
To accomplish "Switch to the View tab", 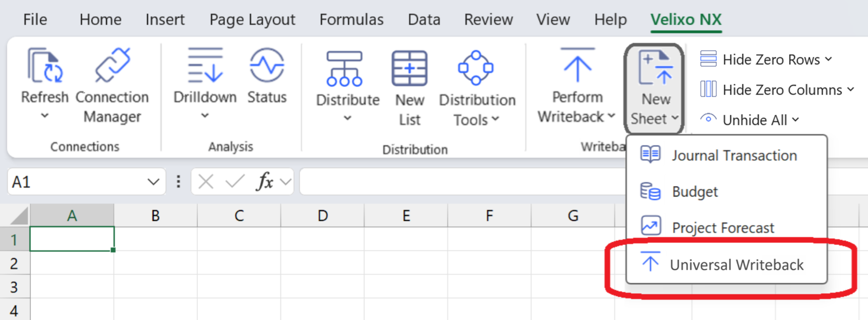I will coord(553,20).
